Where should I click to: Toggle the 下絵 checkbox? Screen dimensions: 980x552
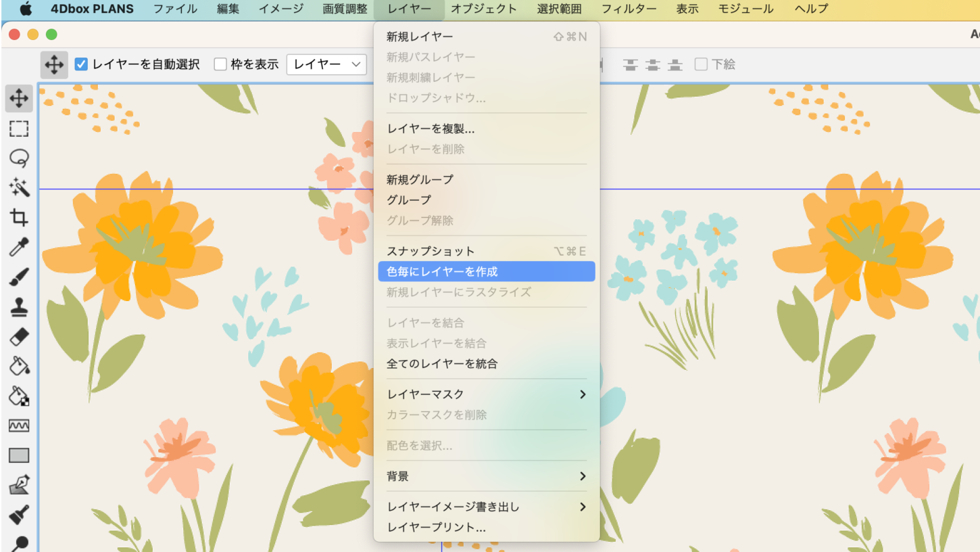click(x=701, y=64)
